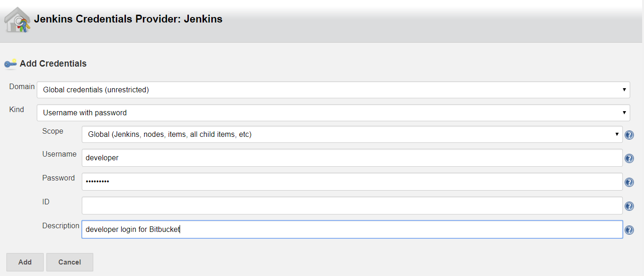
Task: Show help for the ID field
Action: pos(629,206)
